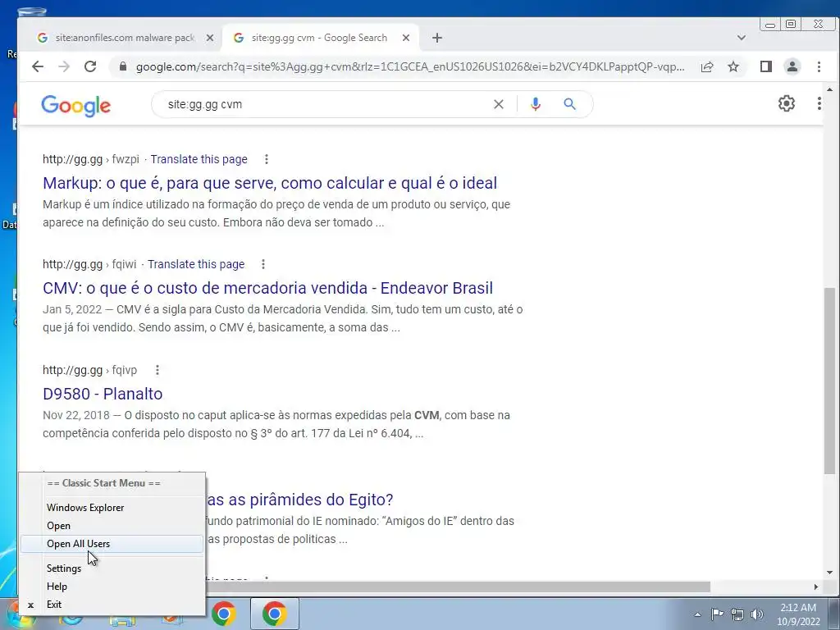Viewport: 840px width, 630px height.
Task: Open Google quick settings gear
Action: [x=787, y=103]
